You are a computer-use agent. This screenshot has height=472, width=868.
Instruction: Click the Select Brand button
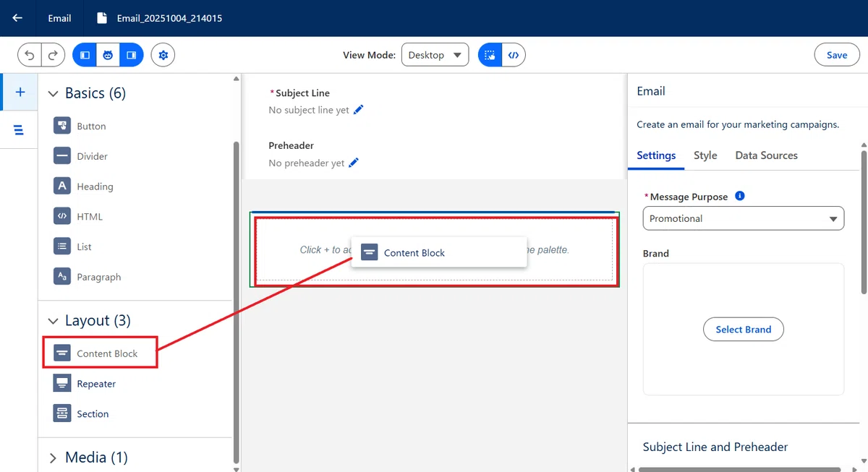pyautogui.click(x=744, y=330)
